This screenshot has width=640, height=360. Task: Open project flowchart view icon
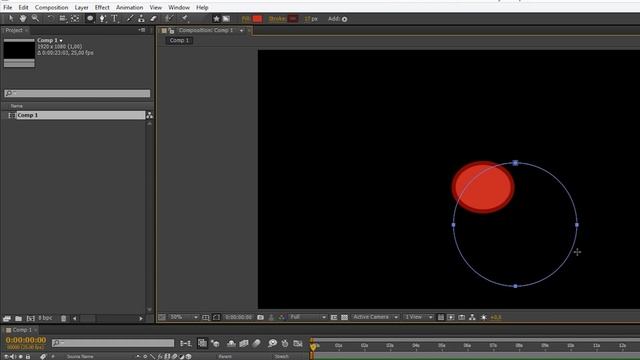pos(149,116)
